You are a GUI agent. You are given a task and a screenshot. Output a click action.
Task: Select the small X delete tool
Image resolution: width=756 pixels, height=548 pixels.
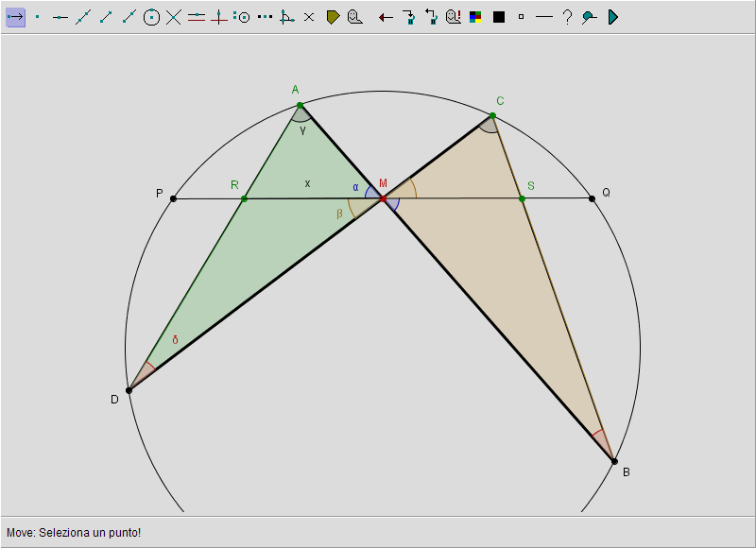pyautogui.click(x=309, y=17)
